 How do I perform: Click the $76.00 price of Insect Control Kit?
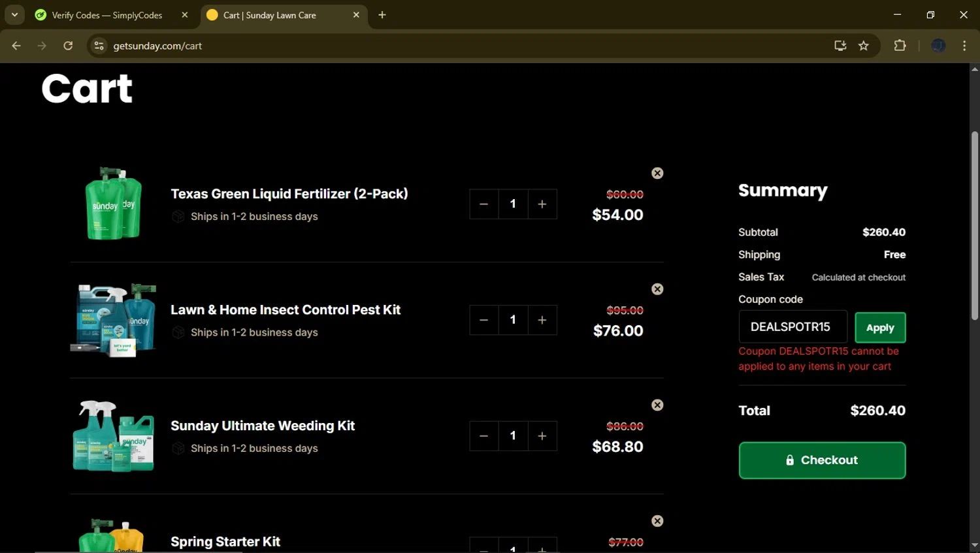(x=618, y=331)
